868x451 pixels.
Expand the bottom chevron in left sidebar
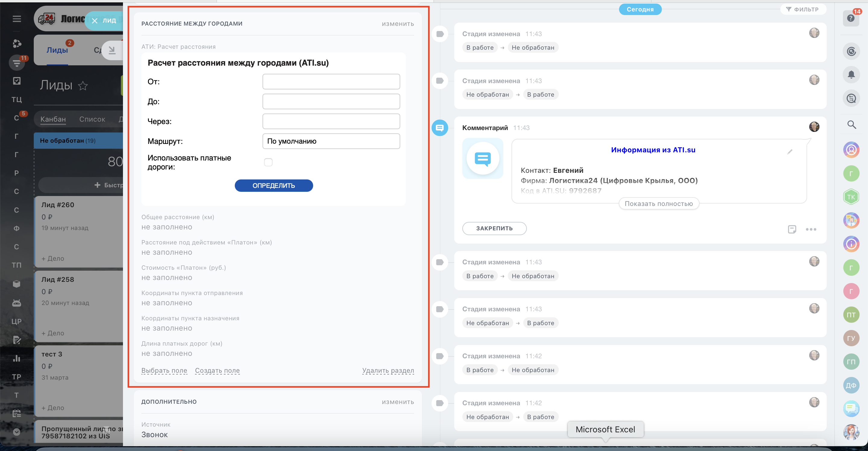pos(17,432)
